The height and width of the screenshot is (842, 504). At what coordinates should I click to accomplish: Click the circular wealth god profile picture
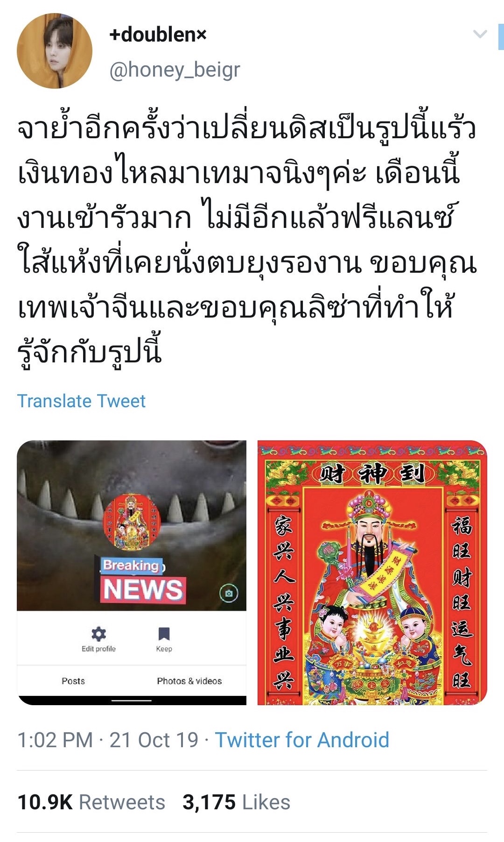(x=132, y=522)
